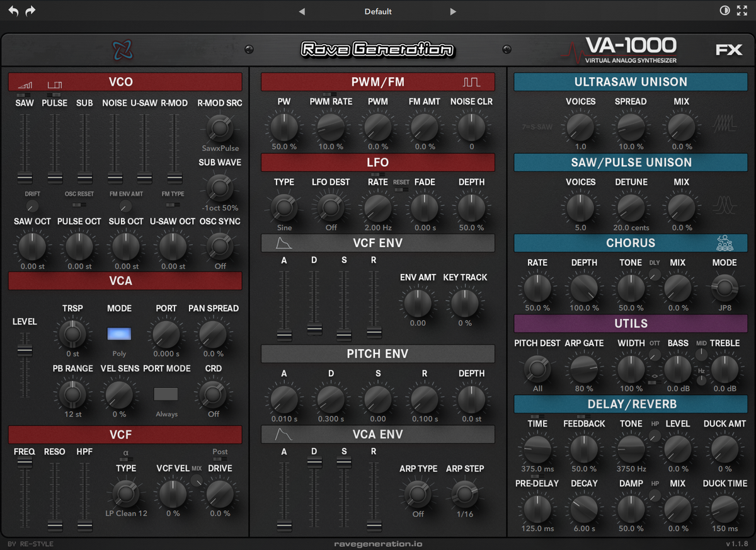Click the OSC SYNC selector knob
Viewport: 756px width, 550px height.
(x=219, y=245)
